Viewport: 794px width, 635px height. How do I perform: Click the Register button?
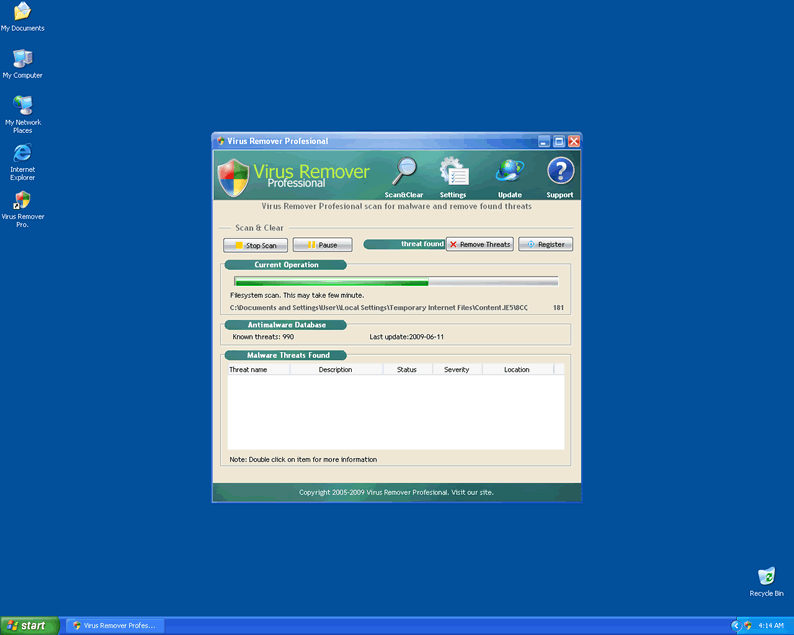[x=545, y=244]
